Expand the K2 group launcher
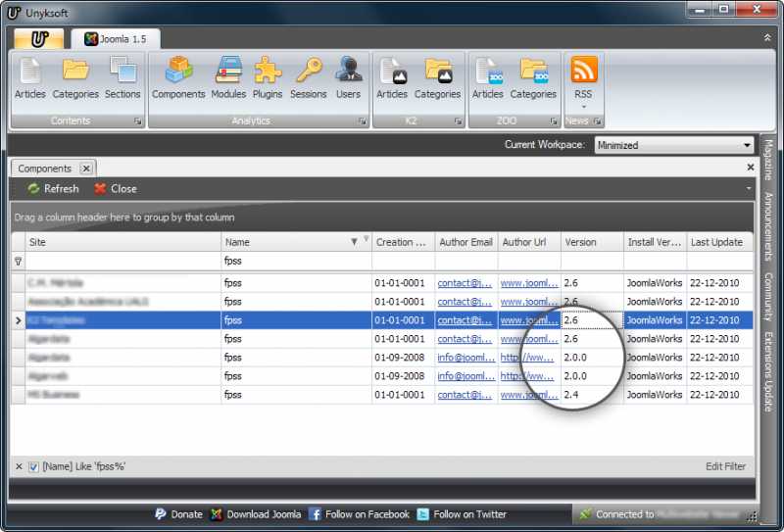This screenshot has height=532, width=784. tap(458, 121)
